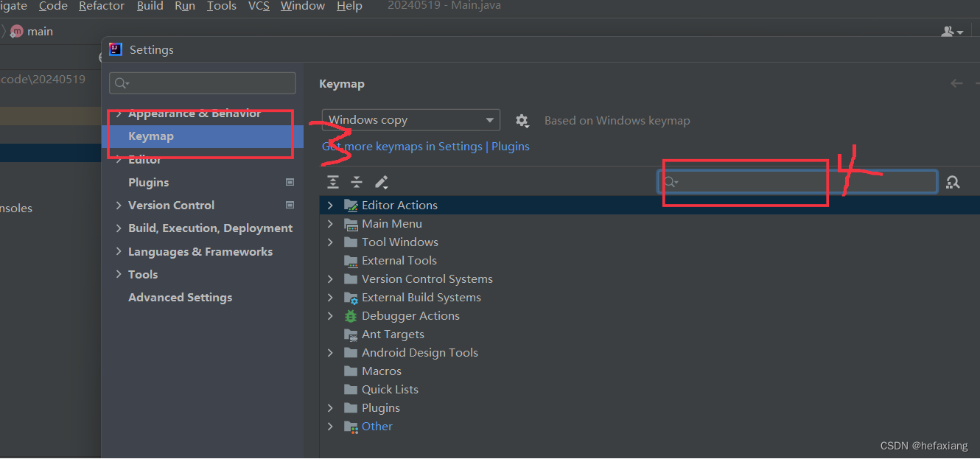Click the Debugger Actions bug icon
The width and height of the screenshot is (980, 459).
pos(351,316)
